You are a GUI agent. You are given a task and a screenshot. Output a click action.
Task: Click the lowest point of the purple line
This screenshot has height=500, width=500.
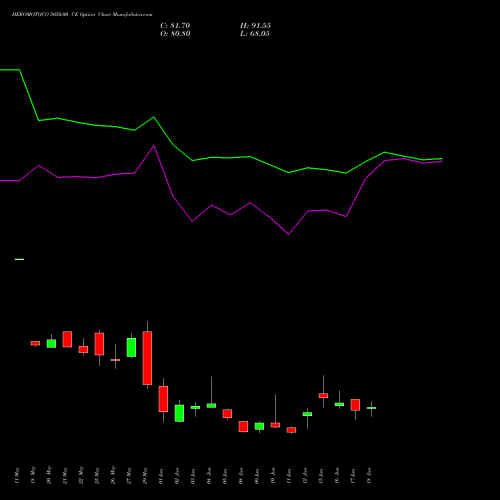(288, 234)
